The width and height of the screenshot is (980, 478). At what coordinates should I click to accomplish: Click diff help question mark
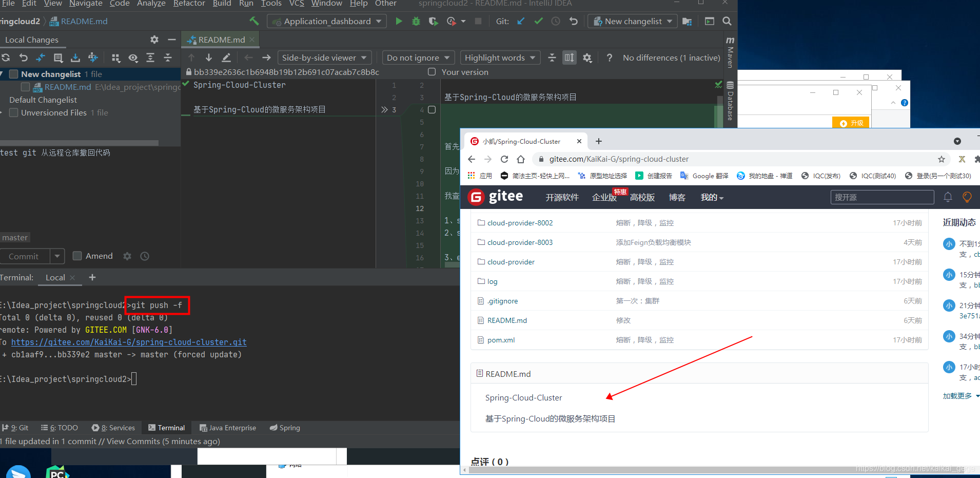tap(609, 58)
